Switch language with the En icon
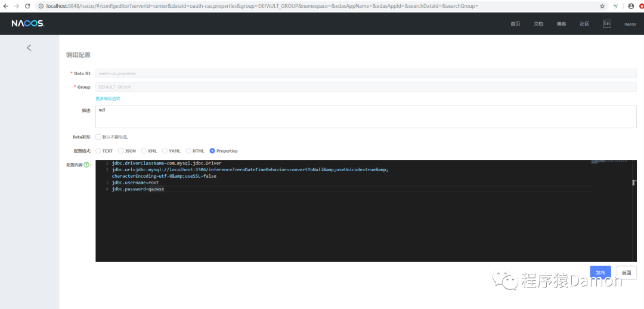Viewport: 644px width, 309px height. 606,23
